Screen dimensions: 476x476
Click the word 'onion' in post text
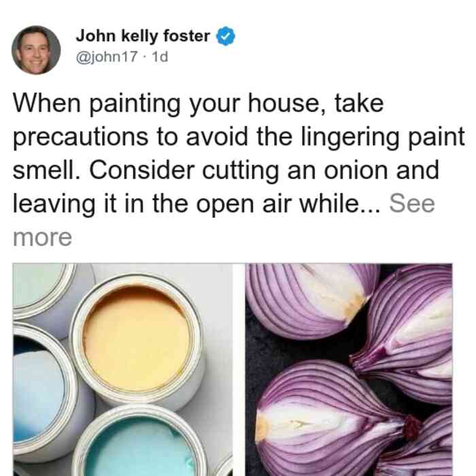coord(356,170)
